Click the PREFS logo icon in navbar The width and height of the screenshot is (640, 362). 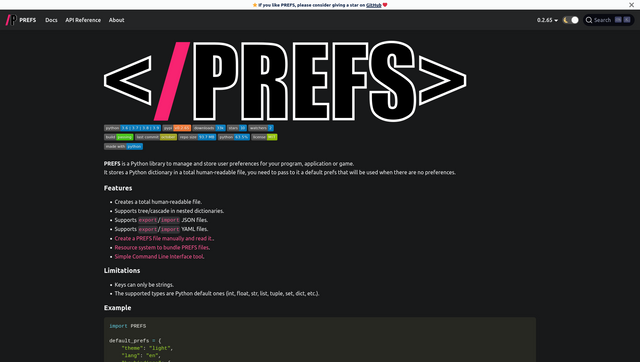pos(11,20)
